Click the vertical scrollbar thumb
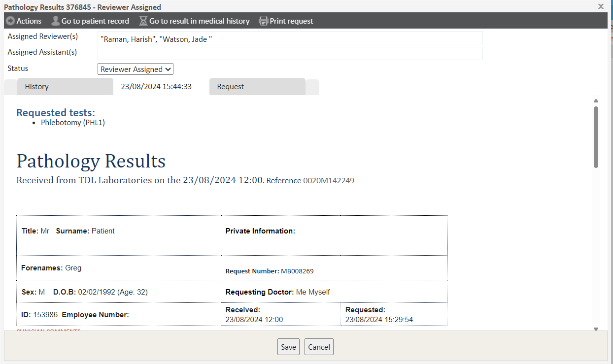This screenshot has width=613, height=364. click(596, 137)
